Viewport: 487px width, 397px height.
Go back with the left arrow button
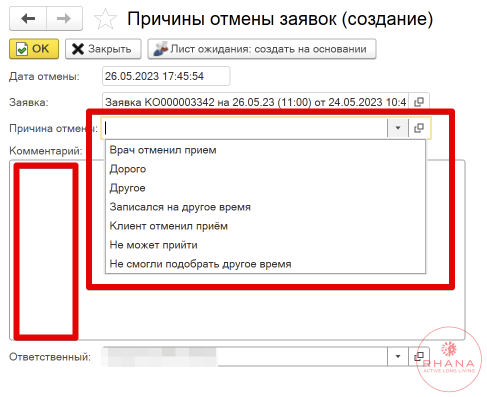click(28, 19)
